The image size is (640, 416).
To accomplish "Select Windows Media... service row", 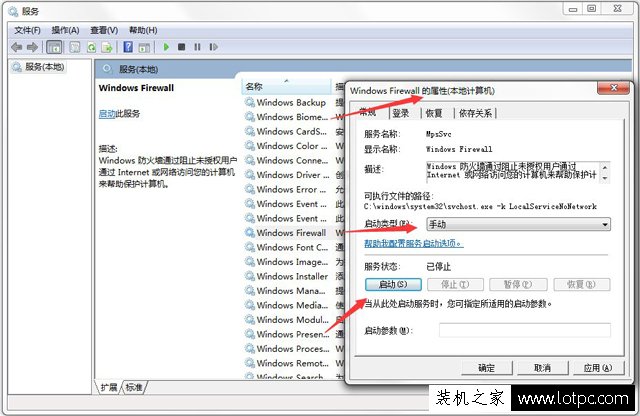I will tap(291, 305).
